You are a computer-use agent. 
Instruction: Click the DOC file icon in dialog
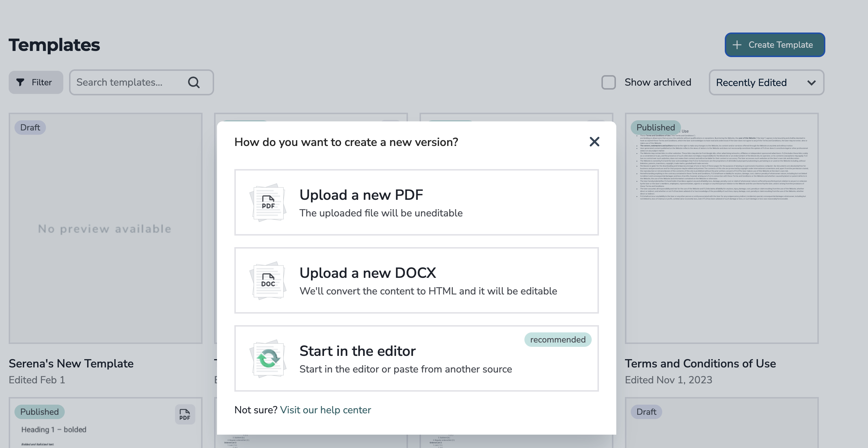[268, 280]
